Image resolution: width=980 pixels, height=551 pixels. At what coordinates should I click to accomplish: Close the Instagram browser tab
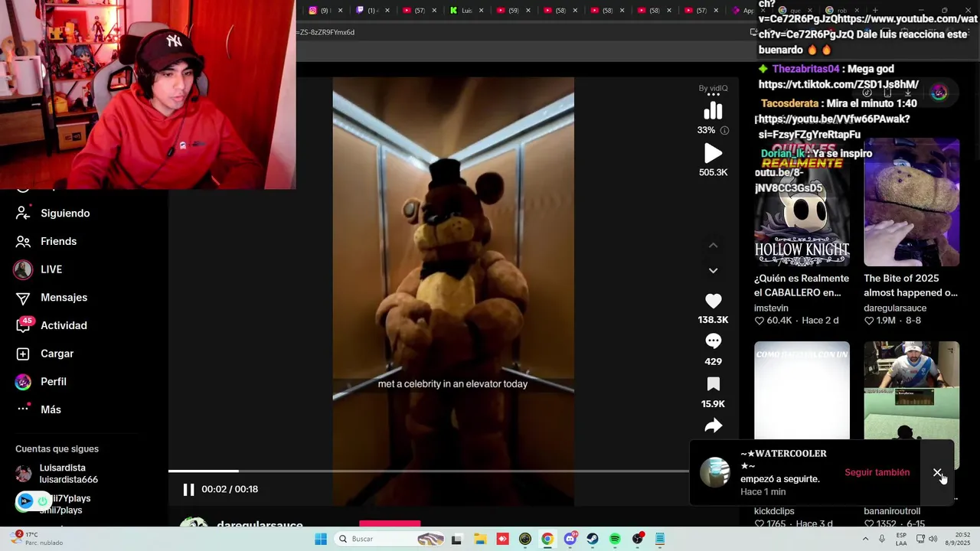(x=341, y=11)
